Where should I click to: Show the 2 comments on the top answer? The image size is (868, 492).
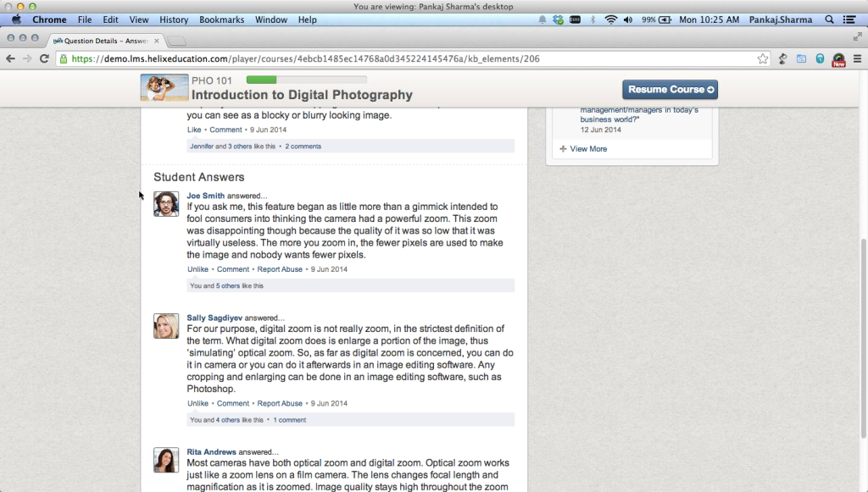point(303,146)
